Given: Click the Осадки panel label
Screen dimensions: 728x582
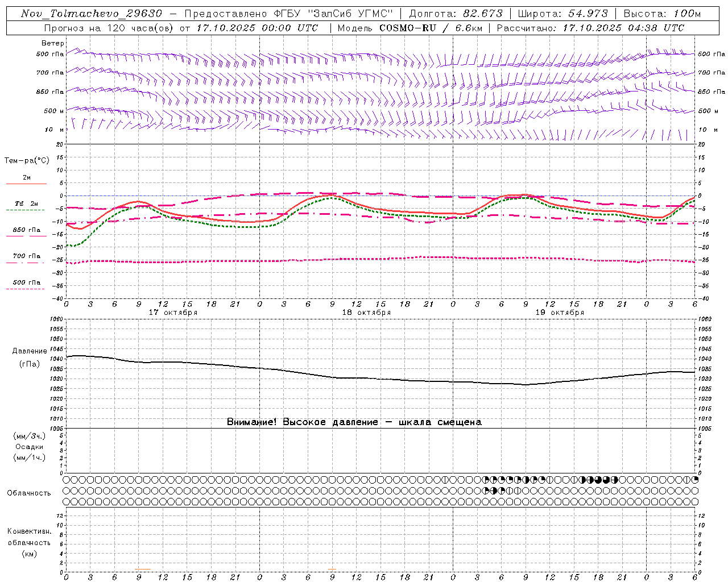Looking at the screenshot, I should (x=29, y=447).
